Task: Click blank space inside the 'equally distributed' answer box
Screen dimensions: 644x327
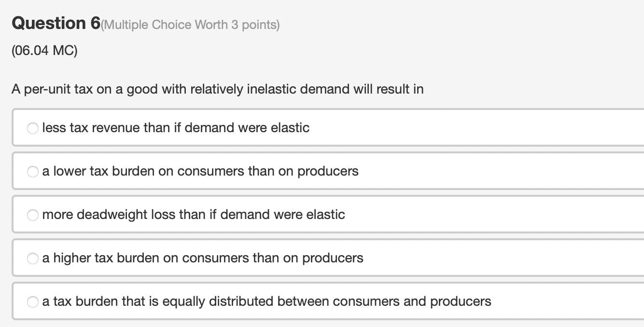Action: tap(567, 301)
